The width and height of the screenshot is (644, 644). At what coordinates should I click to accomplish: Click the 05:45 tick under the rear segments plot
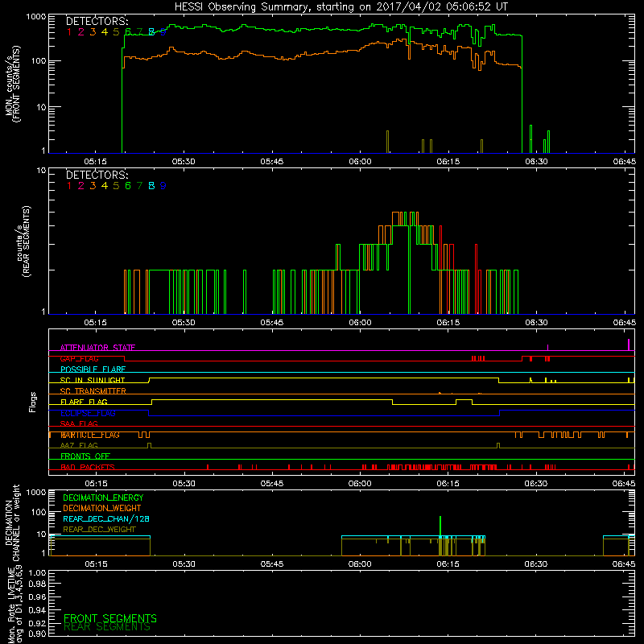click(272, 323)
